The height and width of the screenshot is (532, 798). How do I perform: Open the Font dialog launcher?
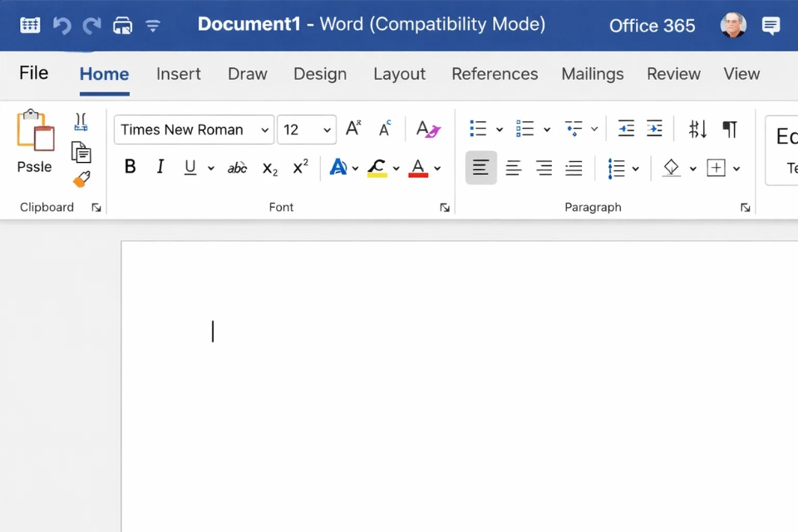(x=446, y=208)
